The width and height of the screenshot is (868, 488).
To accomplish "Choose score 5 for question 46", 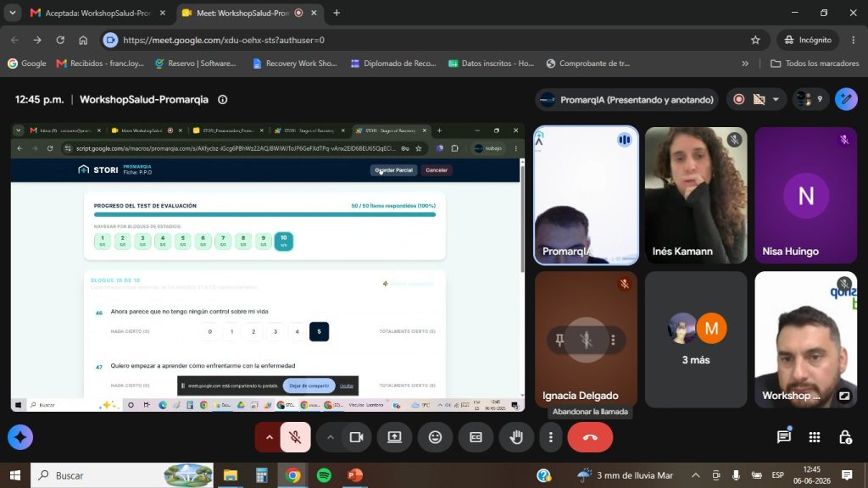I will [319, 331].
